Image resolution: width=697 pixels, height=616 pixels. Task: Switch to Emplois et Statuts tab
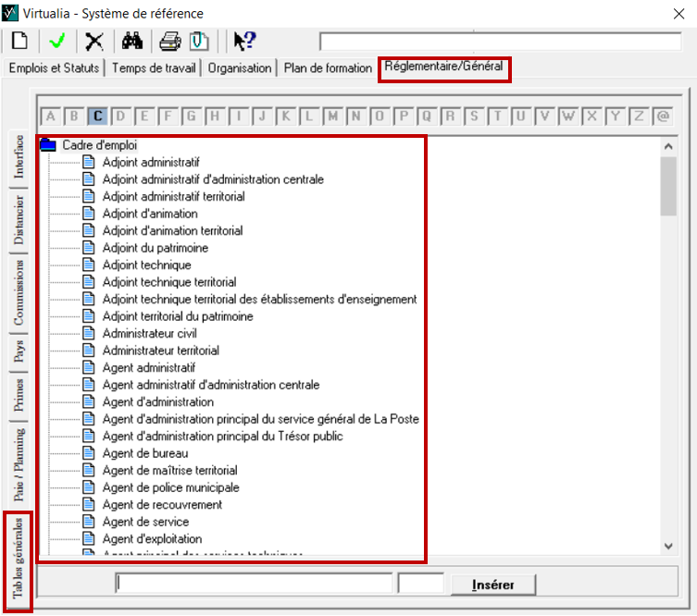56,68
